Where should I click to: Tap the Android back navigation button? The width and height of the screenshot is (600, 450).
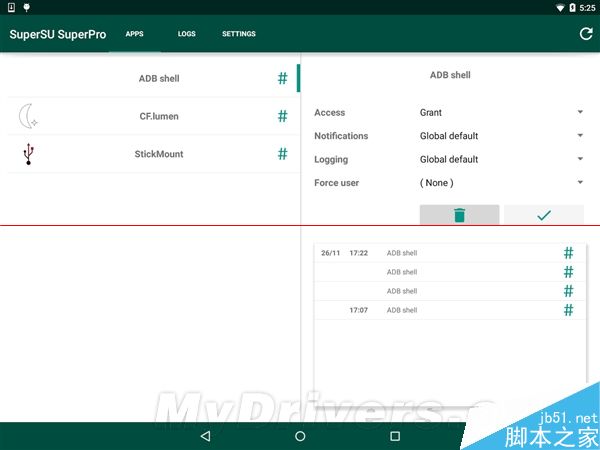point(205,436)
